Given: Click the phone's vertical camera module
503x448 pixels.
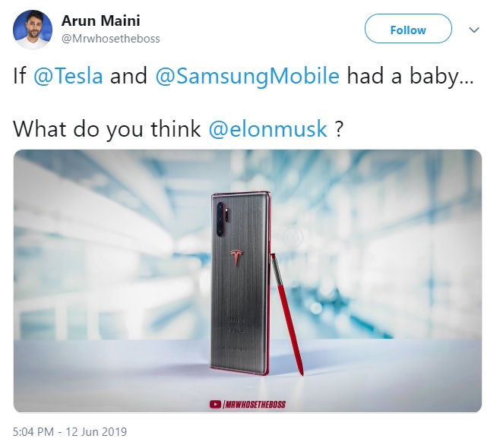Looking at the screenshot, I should pos(220,219).
